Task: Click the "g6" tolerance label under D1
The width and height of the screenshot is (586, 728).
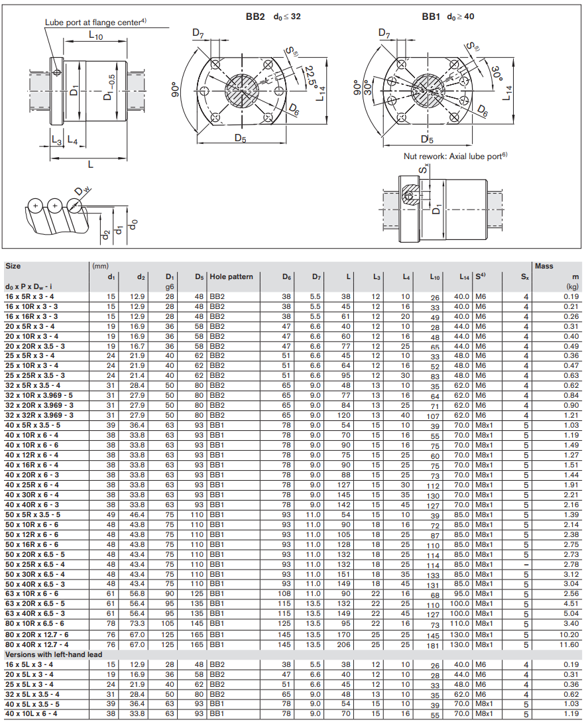Action: (170, 286)
